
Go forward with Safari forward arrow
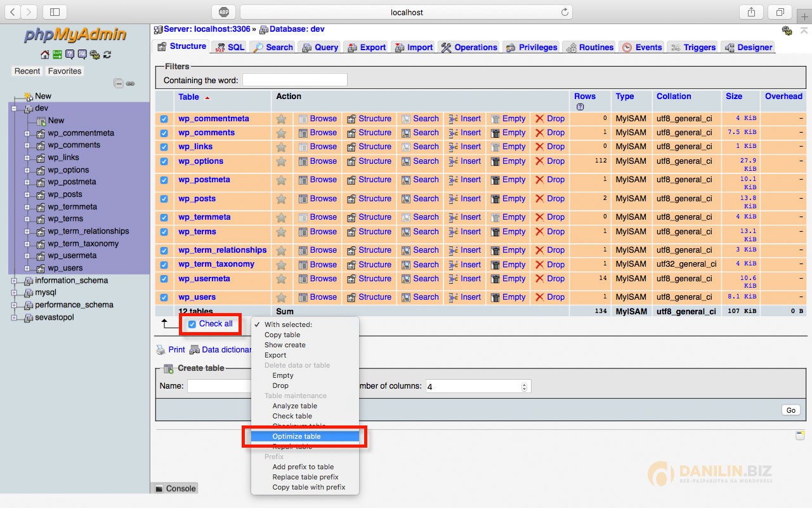pyautogui.click(x=29, y=12)
